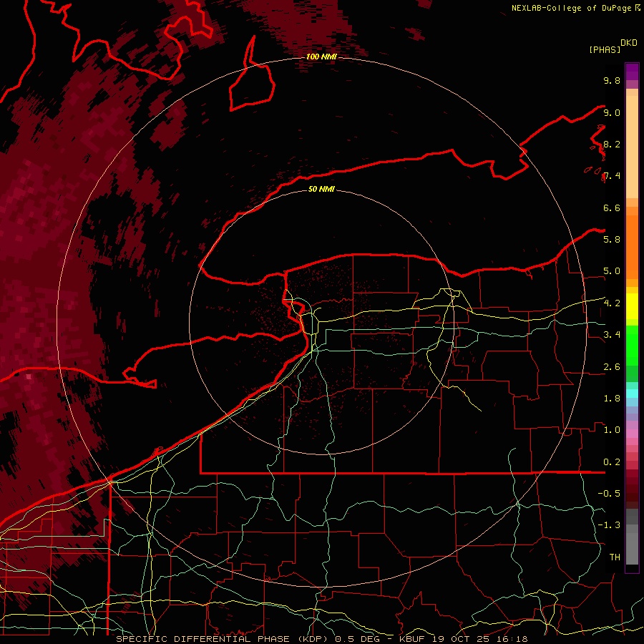This screenshot has width=644, height=644.
Task: Select the -1.3 scale label
Action: (x=609, y=525)
